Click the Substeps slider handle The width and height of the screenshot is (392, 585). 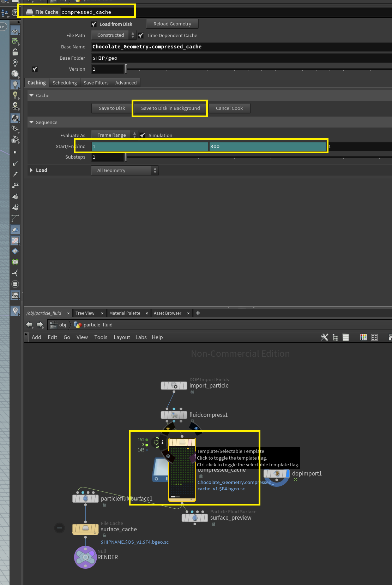click(126, 157)
